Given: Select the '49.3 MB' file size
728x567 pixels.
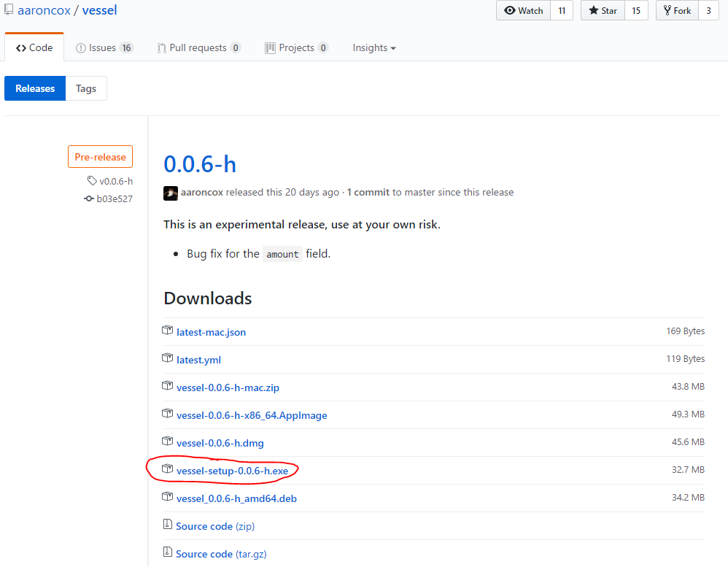Looking at the screenshot, I should 688,414.
